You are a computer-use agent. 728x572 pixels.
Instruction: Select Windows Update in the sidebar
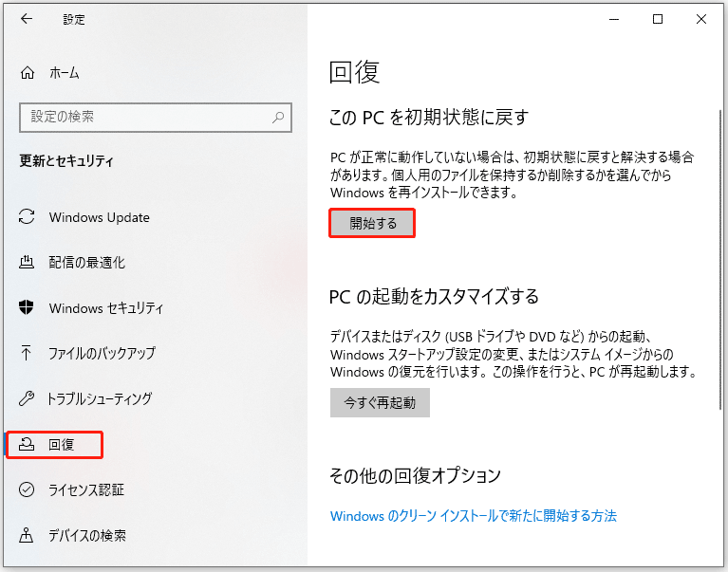[100, 217]
